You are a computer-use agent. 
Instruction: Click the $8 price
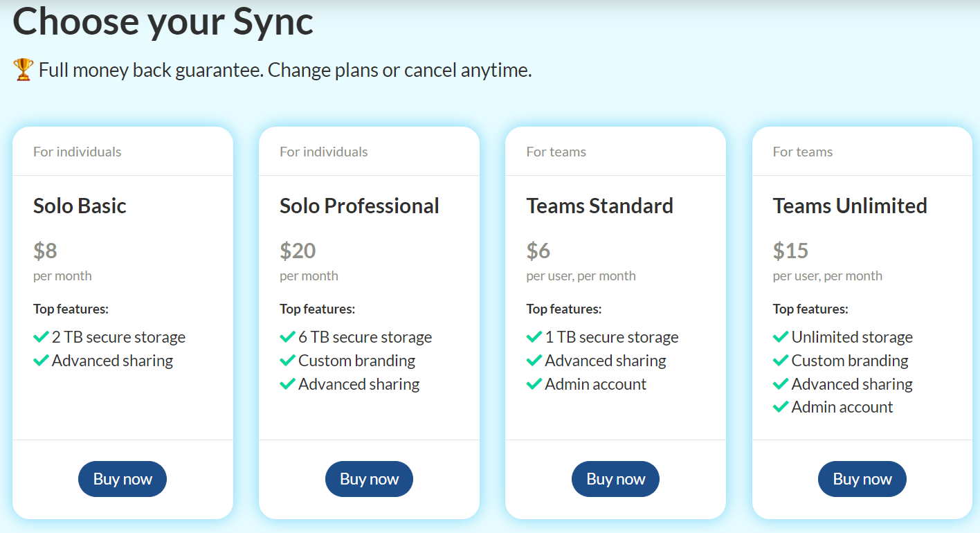(x=45, y=250)
